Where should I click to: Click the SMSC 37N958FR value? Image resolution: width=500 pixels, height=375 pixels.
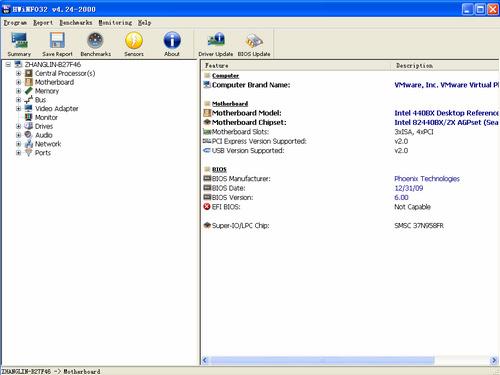tap(419, 226)
